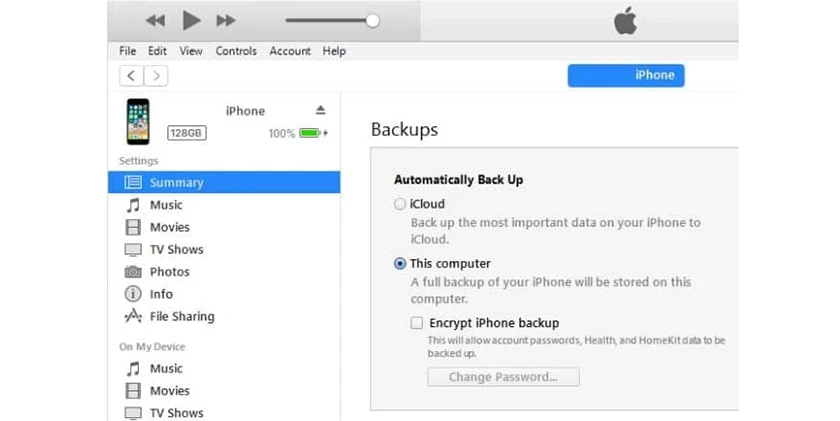Select This computer backup option
This screenshot has height=421, width=840.
400,264
